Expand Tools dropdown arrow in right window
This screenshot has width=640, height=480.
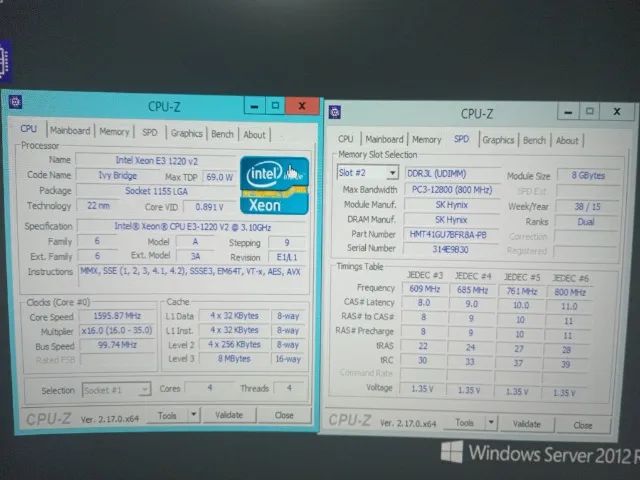tap(491, 423)
